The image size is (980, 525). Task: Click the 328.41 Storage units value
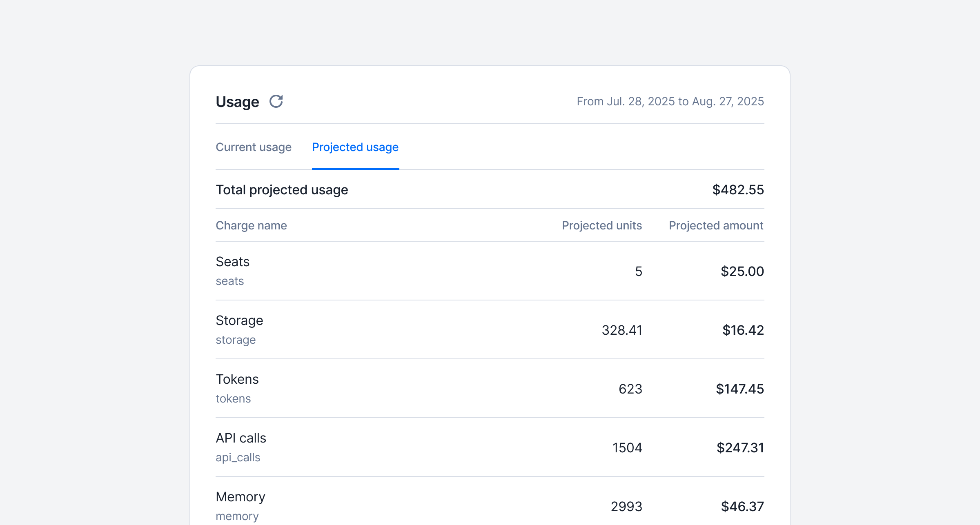[x=622, y=330]
